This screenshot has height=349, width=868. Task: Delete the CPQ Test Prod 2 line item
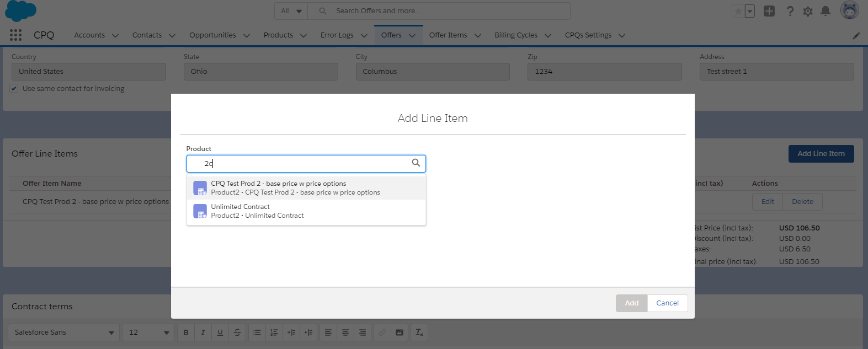tap(802, 202)
